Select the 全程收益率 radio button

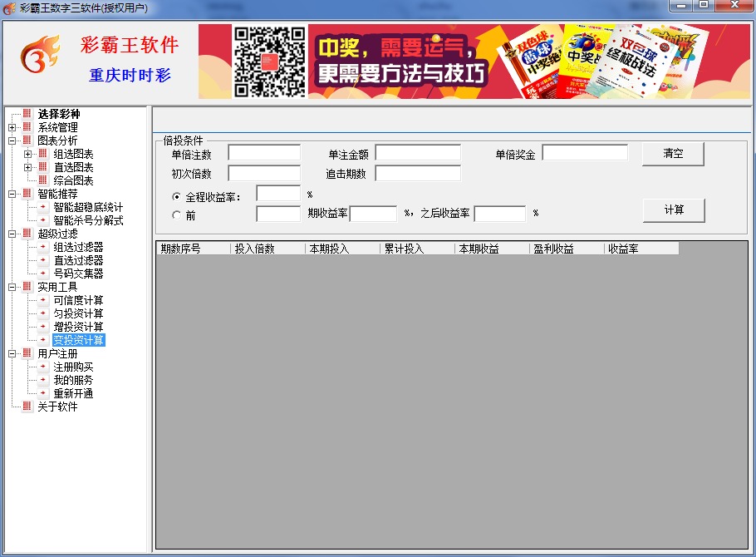(x=176, y=197)
